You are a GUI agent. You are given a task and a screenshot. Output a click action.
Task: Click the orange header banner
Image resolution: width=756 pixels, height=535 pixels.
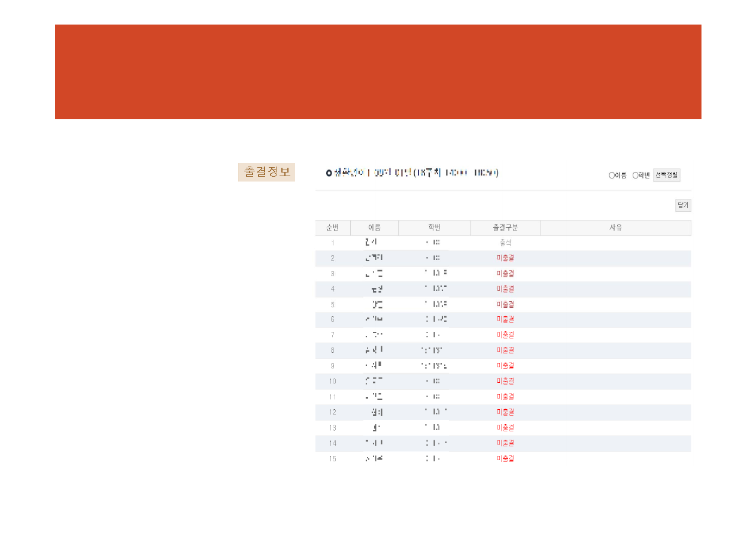[x=378, y=72]
